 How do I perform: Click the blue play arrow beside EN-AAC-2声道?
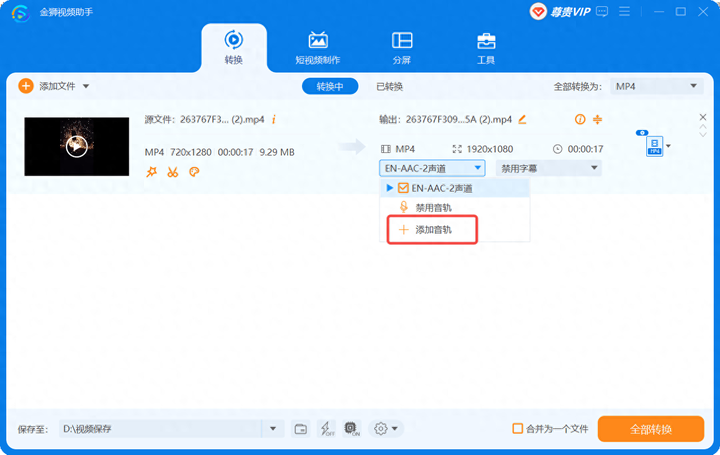coord(390,188)
